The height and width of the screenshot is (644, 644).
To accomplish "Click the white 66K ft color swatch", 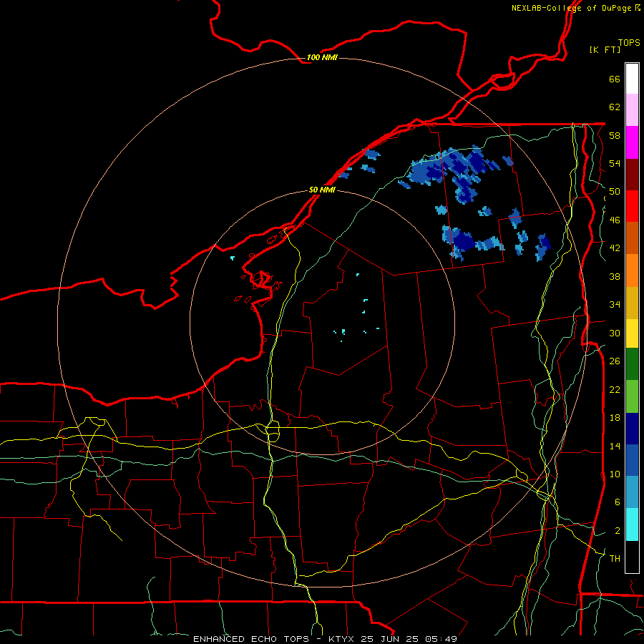I will click(x=632, y=79).
